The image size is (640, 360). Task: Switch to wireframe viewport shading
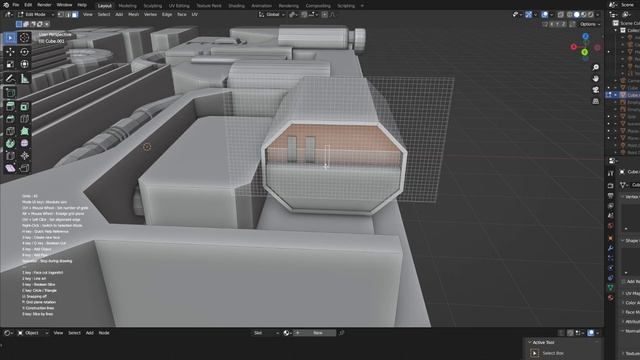pos(570,14)
